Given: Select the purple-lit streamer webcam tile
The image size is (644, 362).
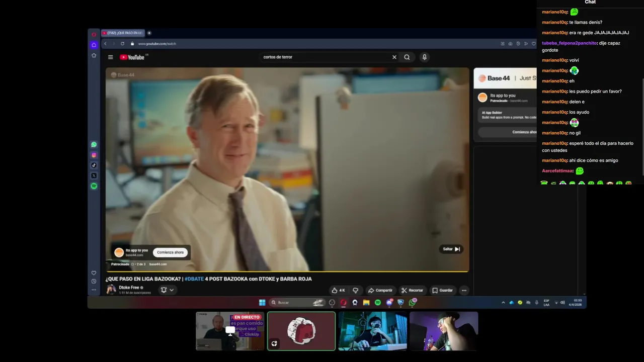Looking at the screenshot, I should (444, 331).
